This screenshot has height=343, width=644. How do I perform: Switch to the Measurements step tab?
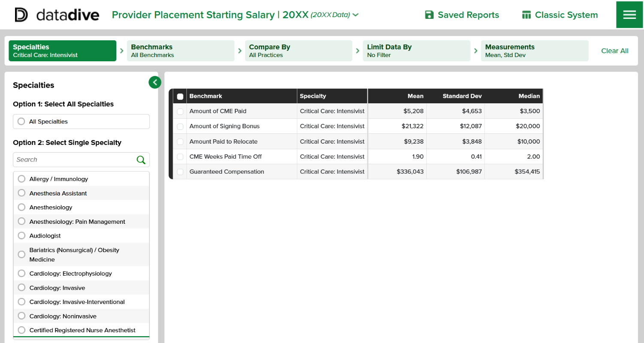(534, 51)
